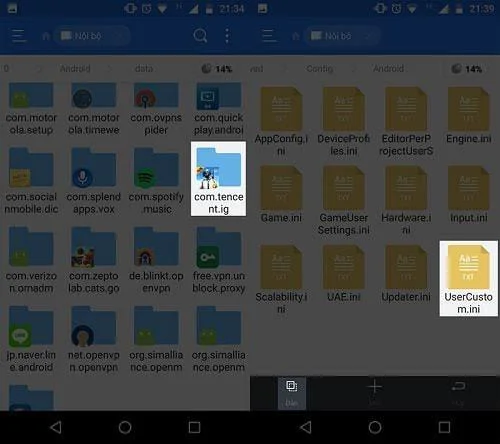Tap the 14% storage indicator, left screen
The image size is (500, 444).
pyautogui.click(x=217, y=69)
